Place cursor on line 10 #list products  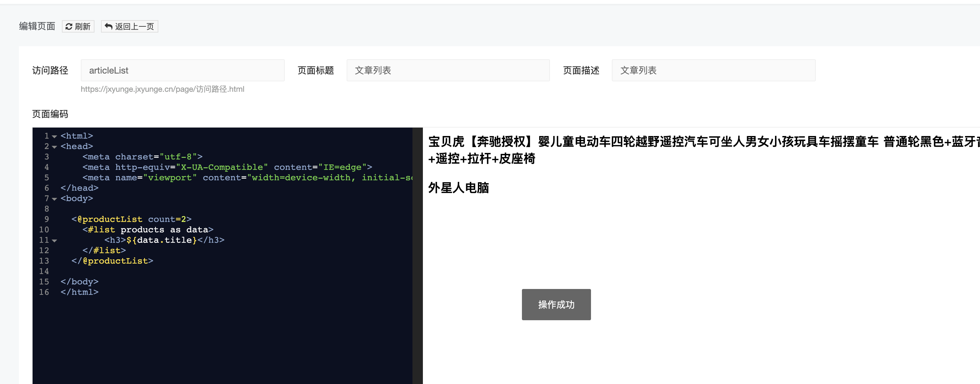coord(148,229)
